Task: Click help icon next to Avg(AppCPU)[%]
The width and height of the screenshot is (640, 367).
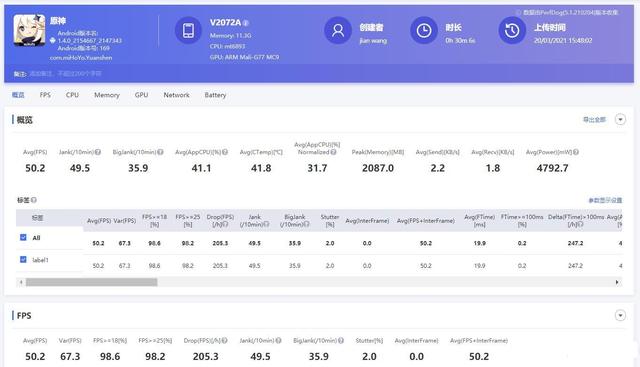Action: (225, 152)
